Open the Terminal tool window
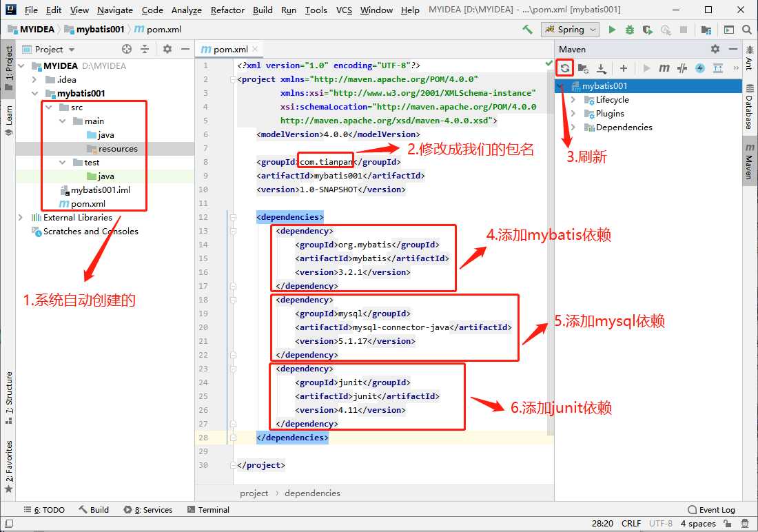The image size is (758, 532). [208, 510]
